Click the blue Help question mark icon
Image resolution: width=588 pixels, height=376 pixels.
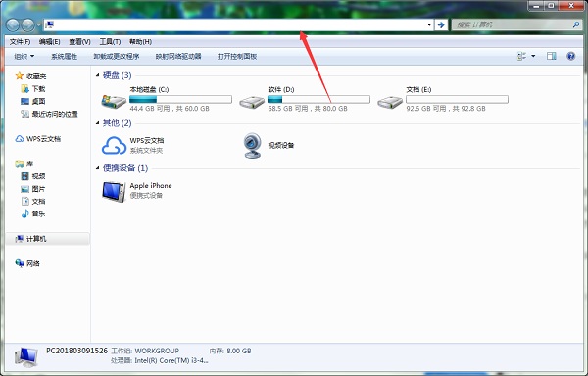570,56
